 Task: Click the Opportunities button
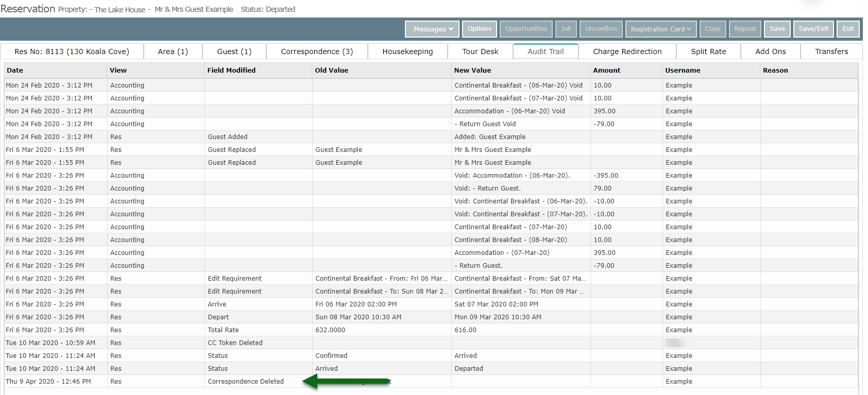[526, 29]
